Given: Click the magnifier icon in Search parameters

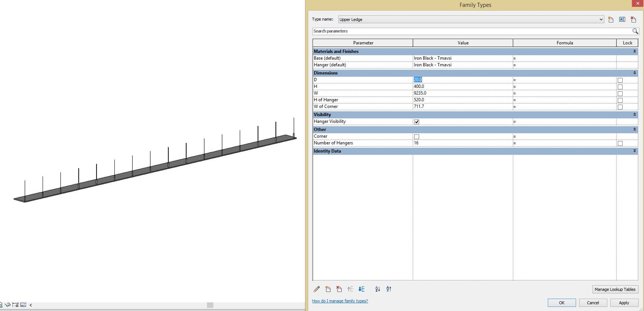Looking at the screenshot, I should point(635,31).
